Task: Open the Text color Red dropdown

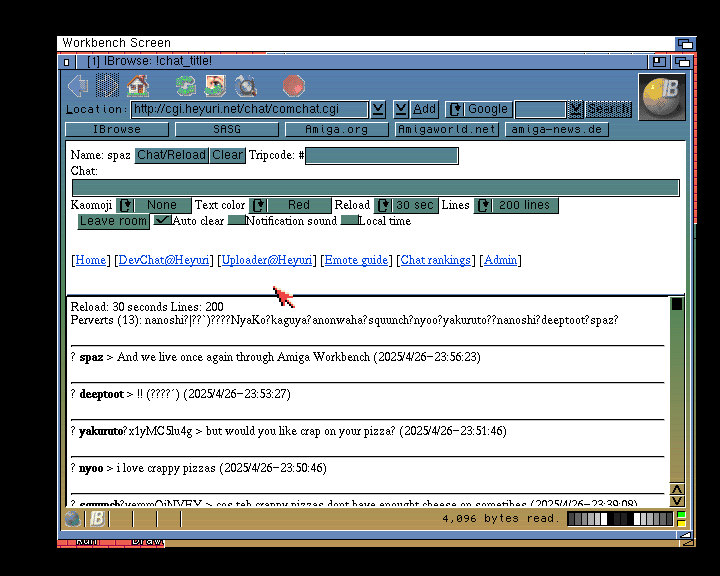Action: click(x=290, y=205)
